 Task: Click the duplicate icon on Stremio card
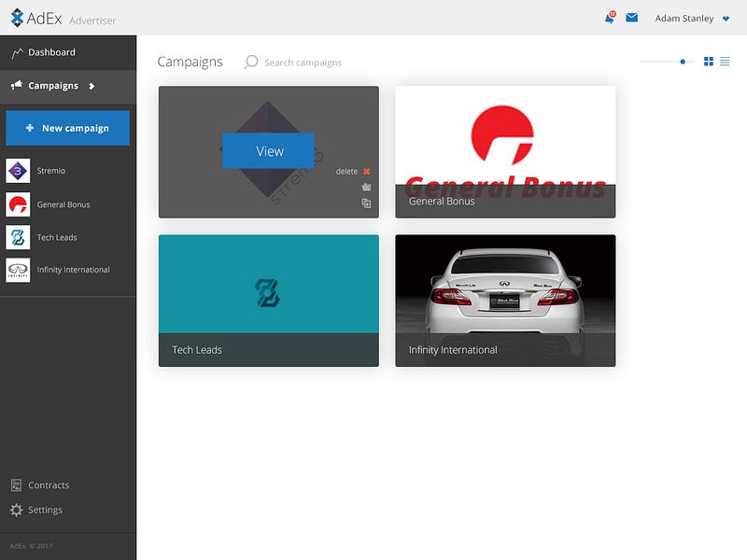[366, 203]
